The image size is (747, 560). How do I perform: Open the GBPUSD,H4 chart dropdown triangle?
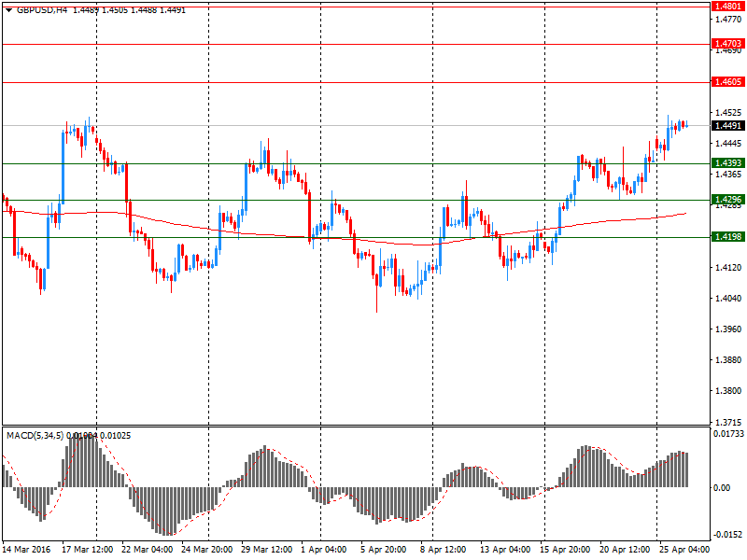pos(8,10)
